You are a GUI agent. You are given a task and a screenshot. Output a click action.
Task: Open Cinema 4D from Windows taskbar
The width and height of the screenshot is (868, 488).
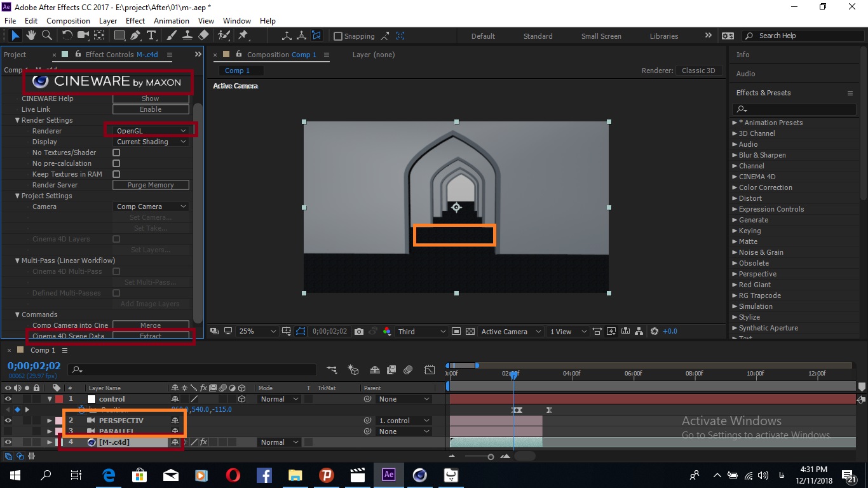[x=419, y=475]
